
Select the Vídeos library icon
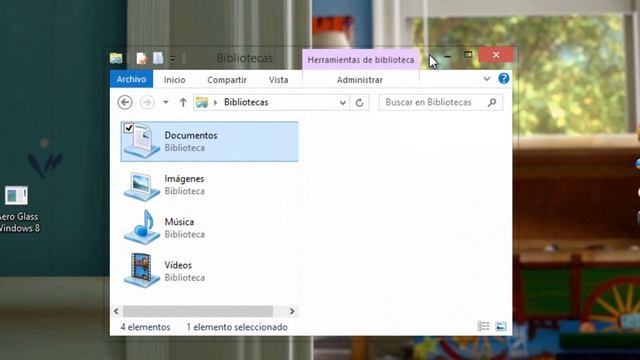point(142,270)
